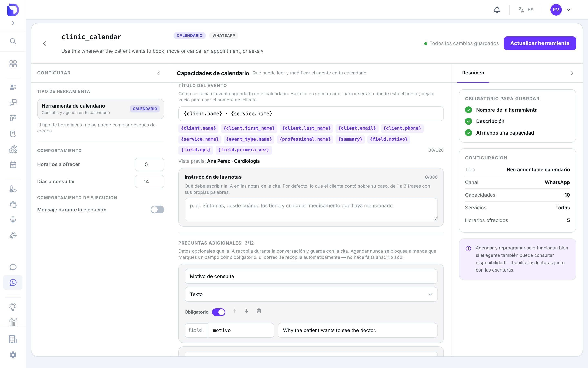Open the dashboard grid icon in sidebar
Image resolution: width=588 pixels, height=368 pixels.
tap(13, 64)
